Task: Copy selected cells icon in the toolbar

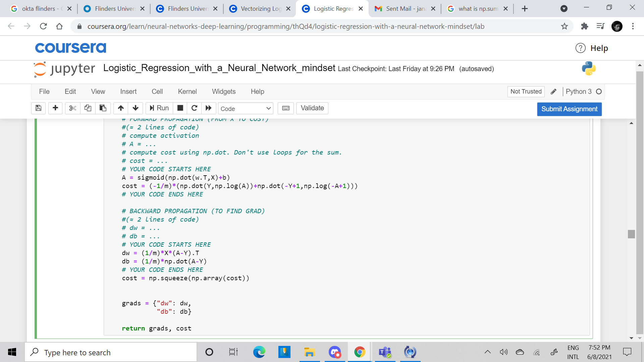Action: pos(88,108)
